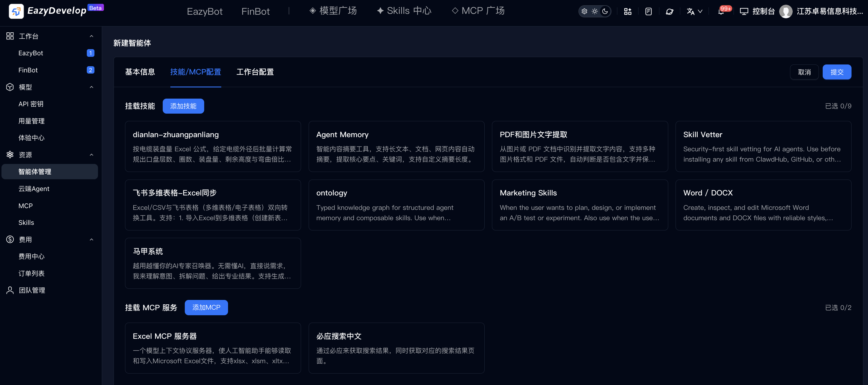Click the 费用 currency icon in sidebar

point(10,239)
